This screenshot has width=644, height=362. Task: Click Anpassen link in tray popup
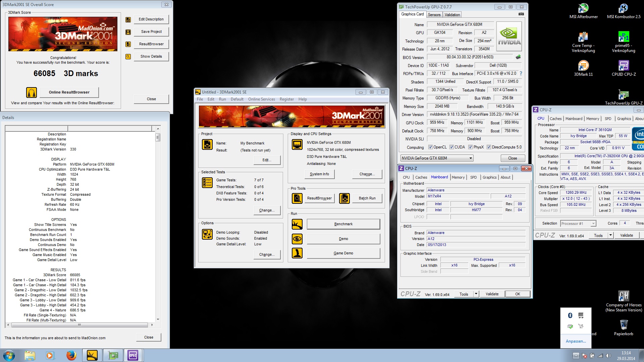[576, 341]
